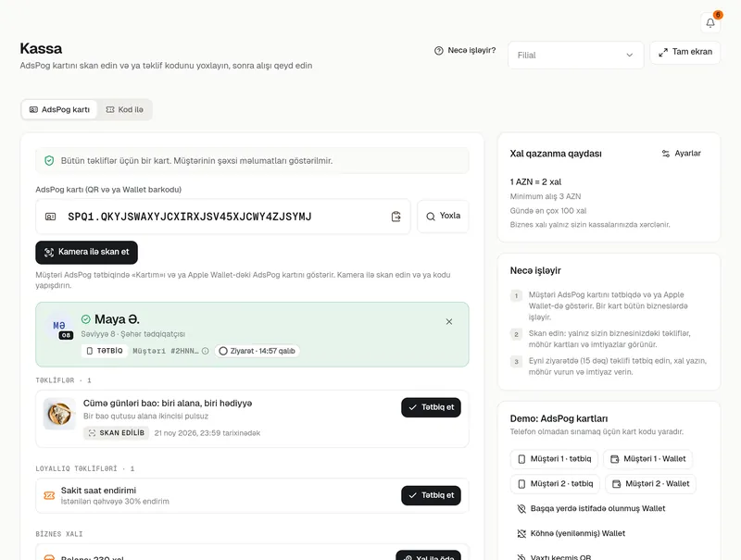Open Ayarlar for point earning rule
This screenshot has height=560, width=741.
coord(681,154)
